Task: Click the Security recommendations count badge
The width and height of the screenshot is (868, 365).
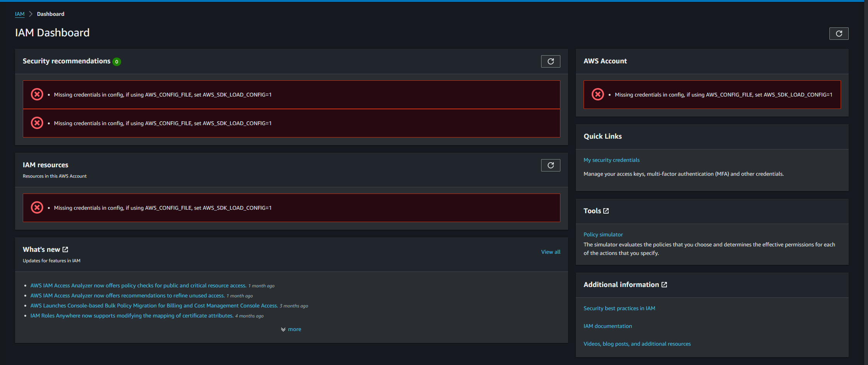Action: [x=117, y=62]
